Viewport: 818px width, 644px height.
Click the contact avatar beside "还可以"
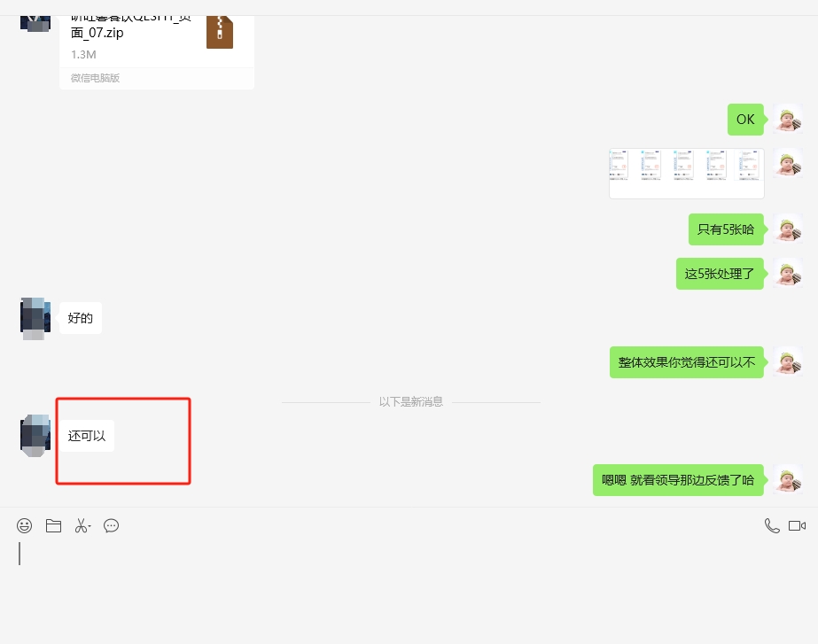[x=35, y=435]
